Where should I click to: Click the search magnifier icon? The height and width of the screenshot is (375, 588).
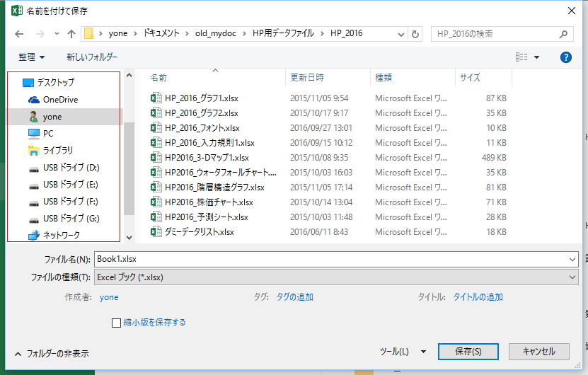[x=563, y=35]
